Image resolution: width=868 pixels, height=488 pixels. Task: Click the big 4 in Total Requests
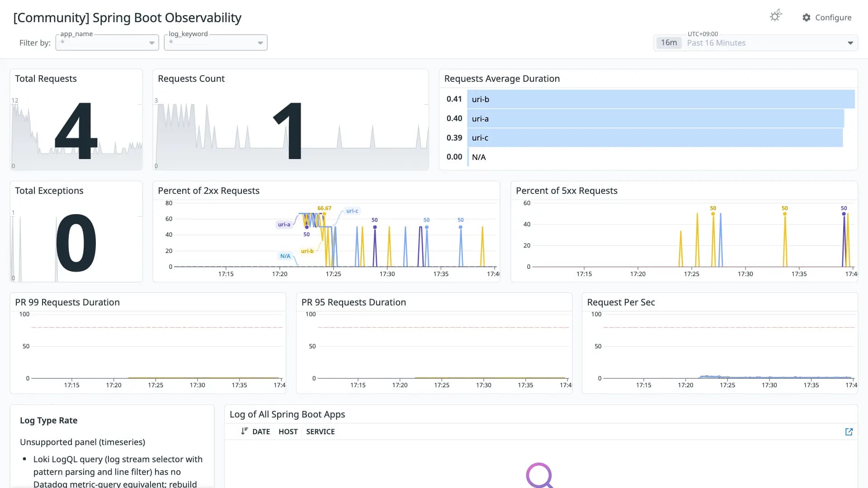click(x=76, y=131)
